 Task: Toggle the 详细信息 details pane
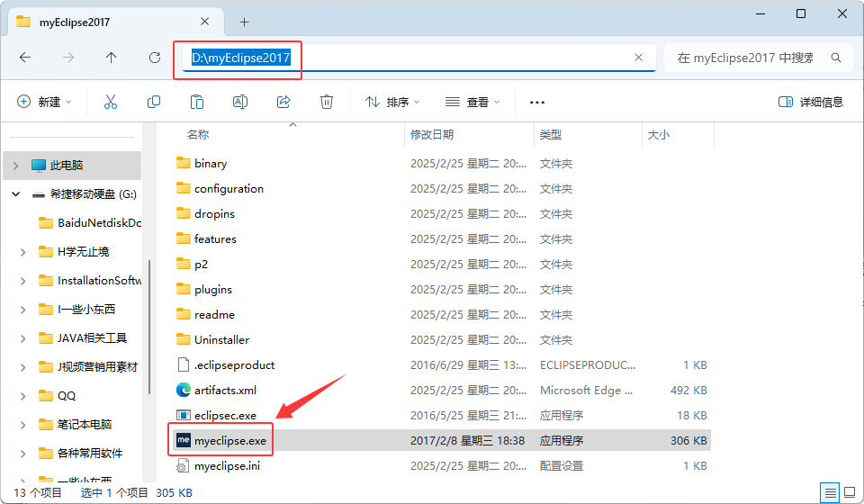coord(811,102)
